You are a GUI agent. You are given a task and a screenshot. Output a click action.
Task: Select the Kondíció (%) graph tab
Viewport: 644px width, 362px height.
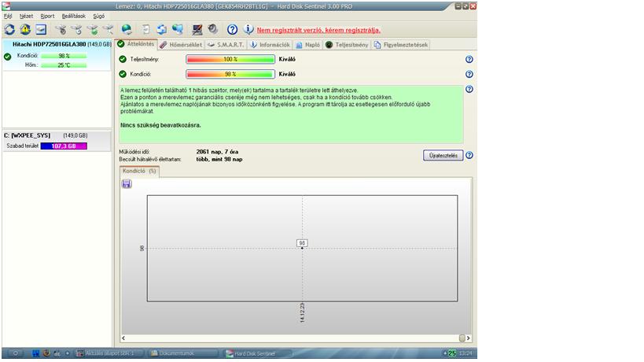coord(139,172)
